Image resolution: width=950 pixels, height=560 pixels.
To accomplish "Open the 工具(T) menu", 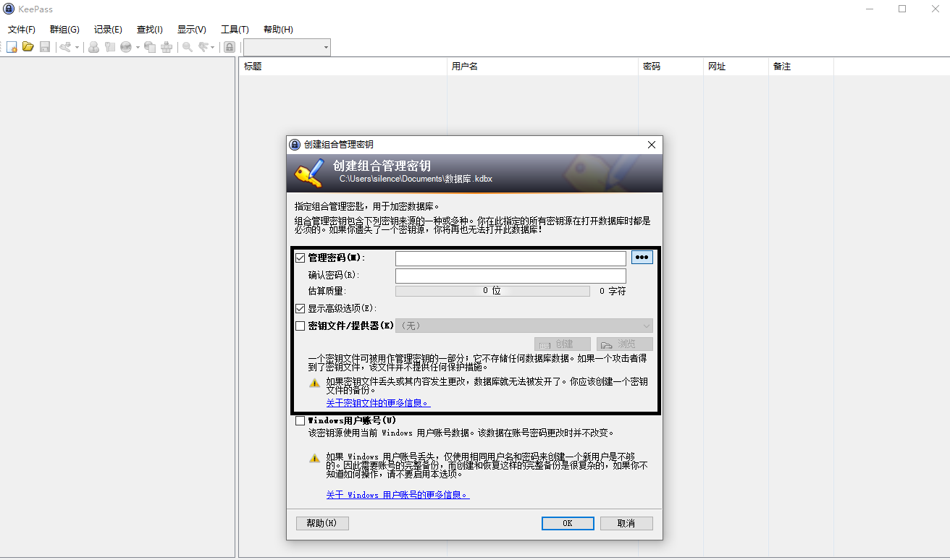I will pos(235,30).
